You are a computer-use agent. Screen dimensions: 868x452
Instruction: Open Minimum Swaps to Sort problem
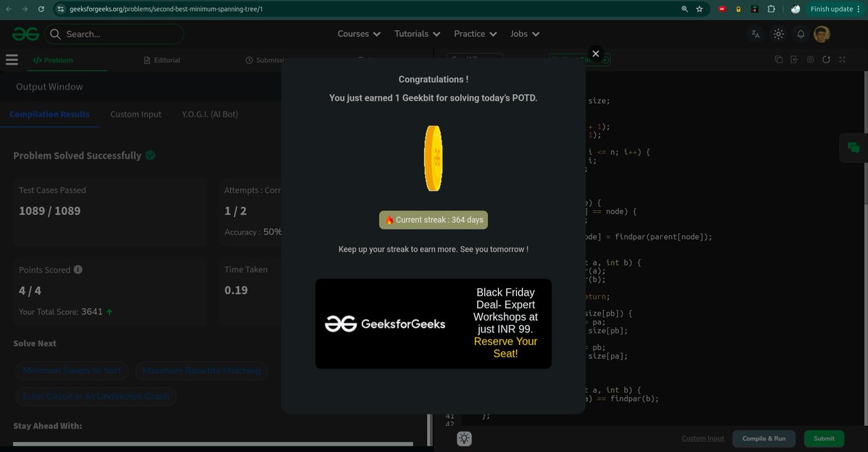pyautogui.click(x=72, y=371)
